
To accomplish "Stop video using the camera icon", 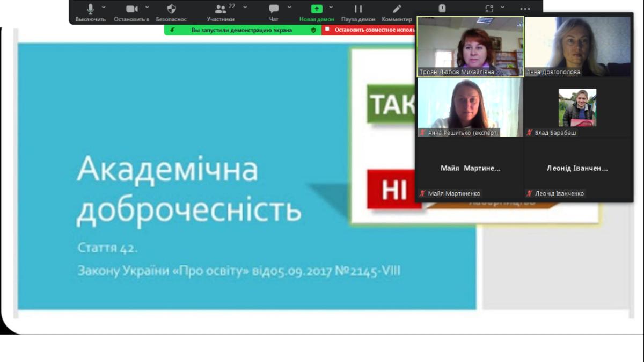I will tap(131, 9).
